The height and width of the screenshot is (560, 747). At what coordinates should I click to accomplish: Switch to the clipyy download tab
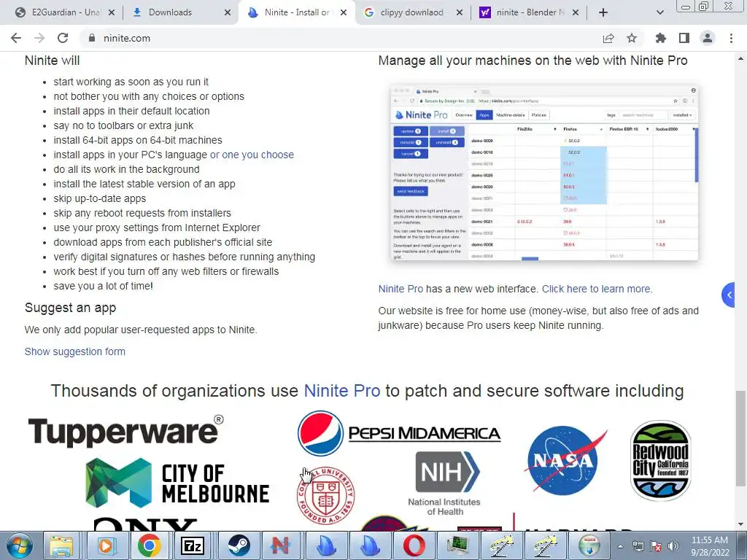click(411, 12)
